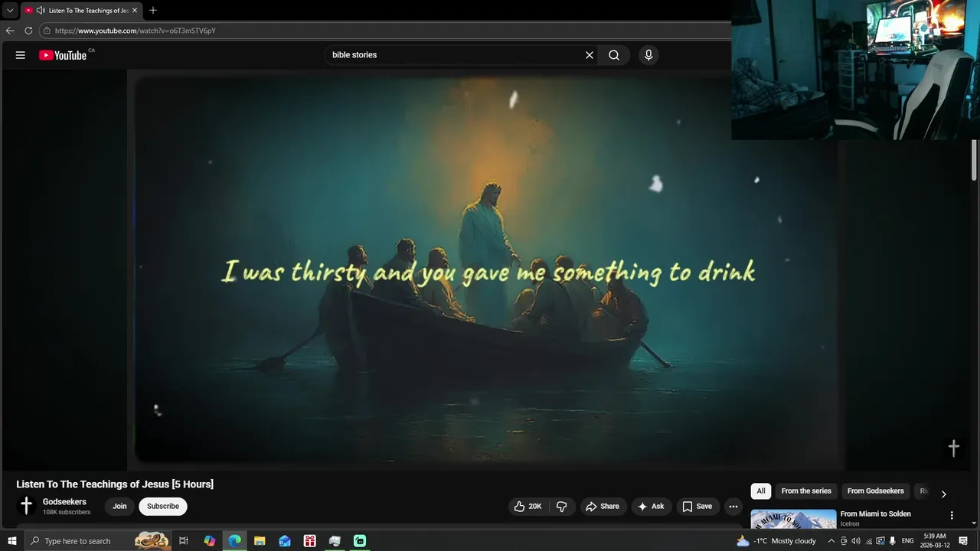Open the Ask AI sparkle button
Screen dimensions: 980x551
(651, 507)
